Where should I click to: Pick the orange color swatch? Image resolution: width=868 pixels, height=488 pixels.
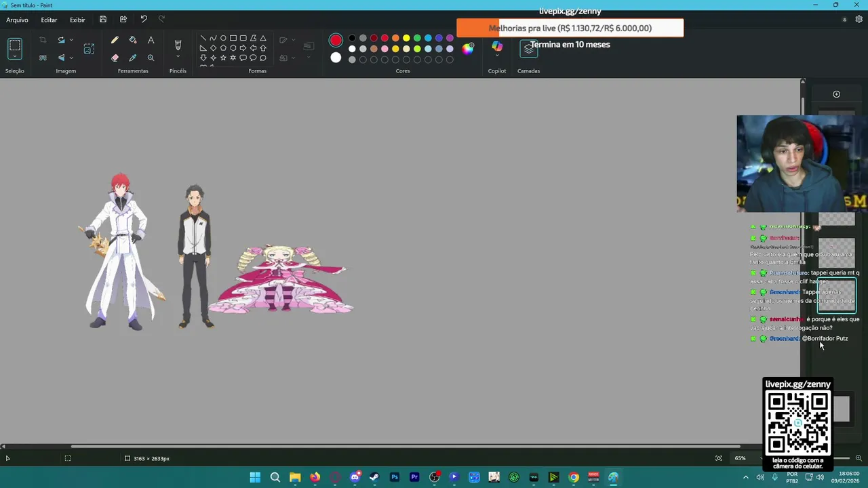pyautogui.click(x=395, y=38)
